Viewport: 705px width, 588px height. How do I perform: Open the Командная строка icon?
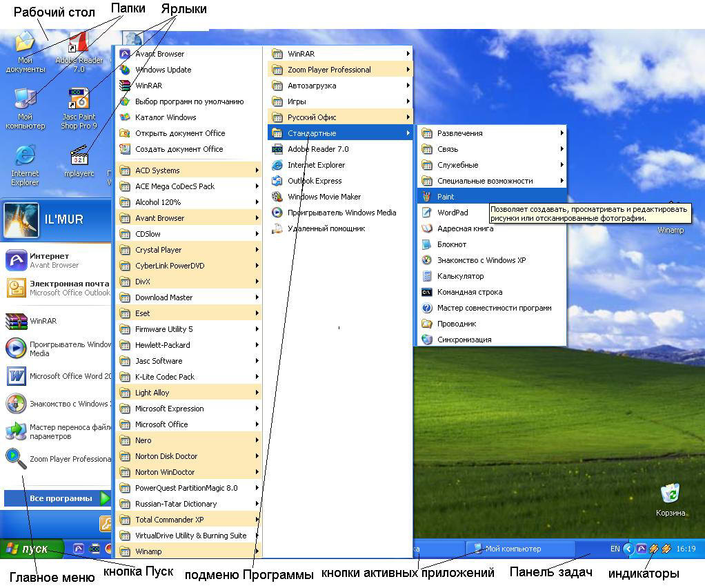(427, 292)
